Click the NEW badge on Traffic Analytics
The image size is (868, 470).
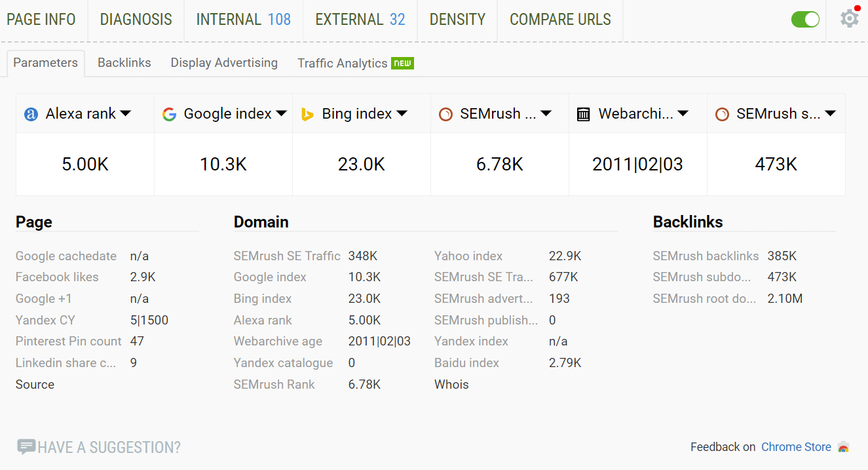404,62
